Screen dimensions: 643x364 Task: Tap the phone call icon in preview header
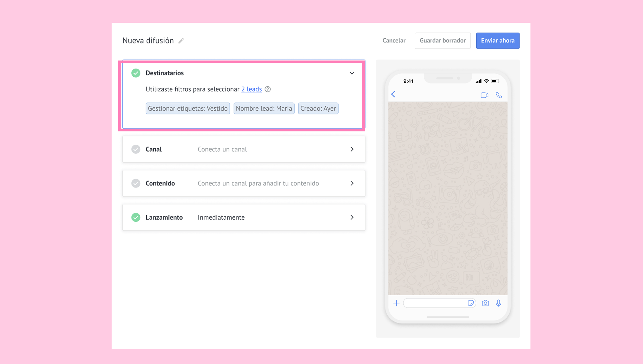pyautogui.click(x=499, y=95)
